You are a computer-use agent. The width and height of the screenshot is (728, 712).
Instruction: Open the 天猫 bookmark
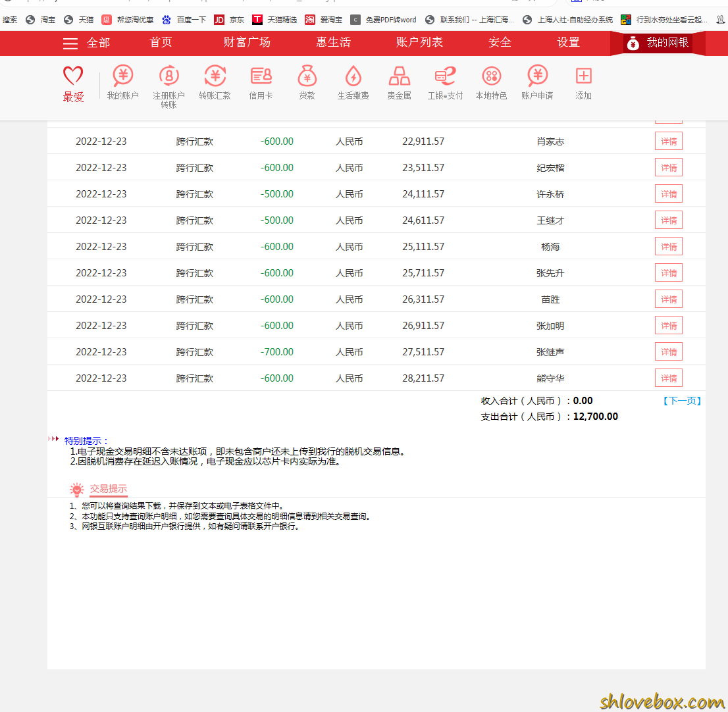pyautogui.click(x=78, y=20)
